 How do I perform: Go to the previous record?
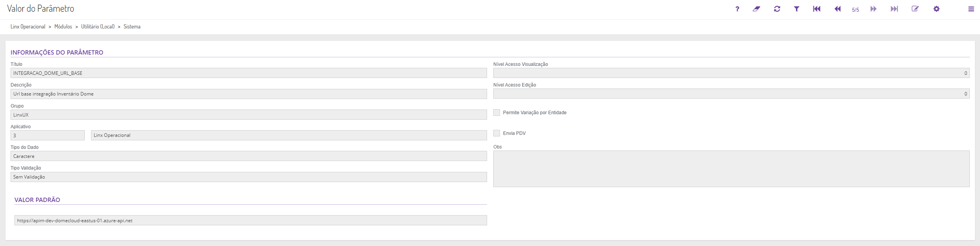837,9
